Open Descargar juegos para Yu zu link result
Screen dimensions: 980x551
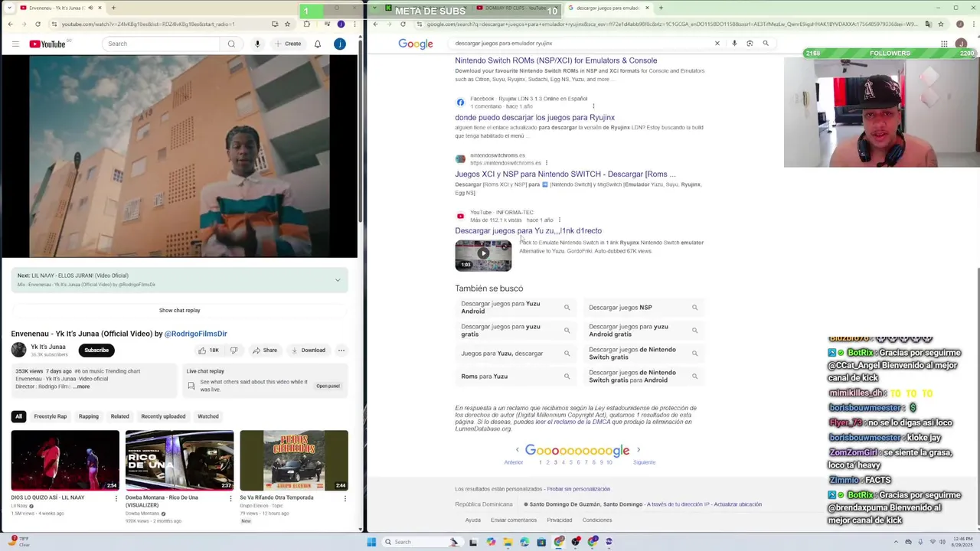528,231
